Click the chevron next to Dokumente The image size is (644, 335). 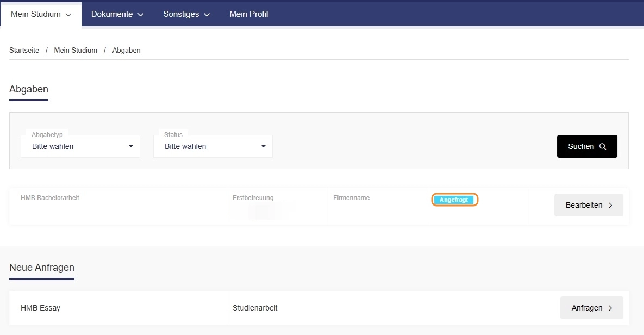pos(140,14)
